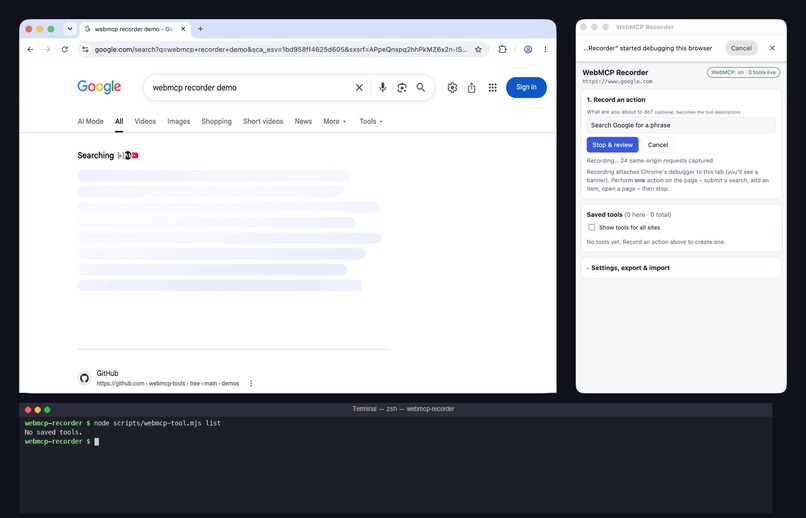This screenshot has height=518, width=806.
Task: Click the magnifier search icon
Action: (x=421, y=87)
